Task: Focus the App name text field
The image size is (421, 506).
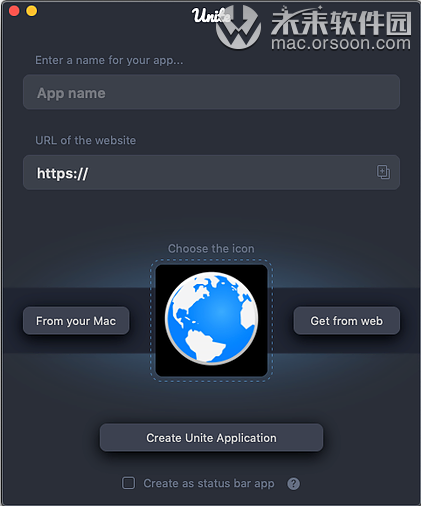Action: click(211, 92)
